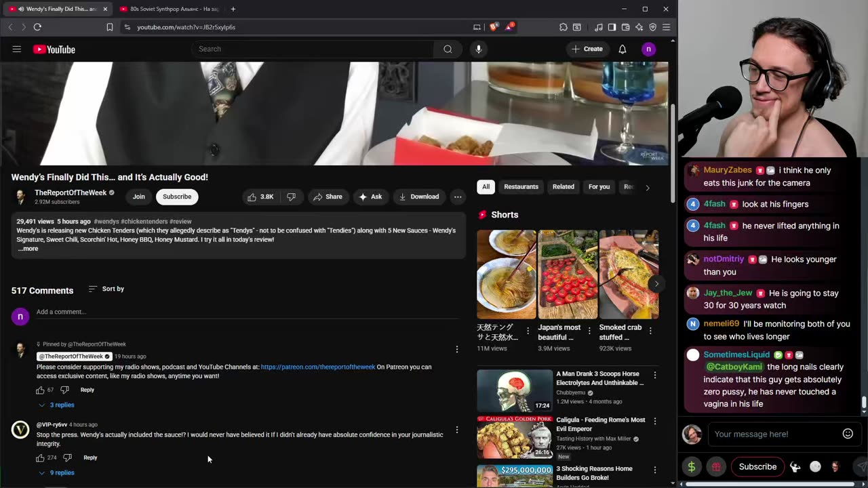Focus the Add a comment field
Viewport: 868px width, 488px height.
[x=248, y=312]
